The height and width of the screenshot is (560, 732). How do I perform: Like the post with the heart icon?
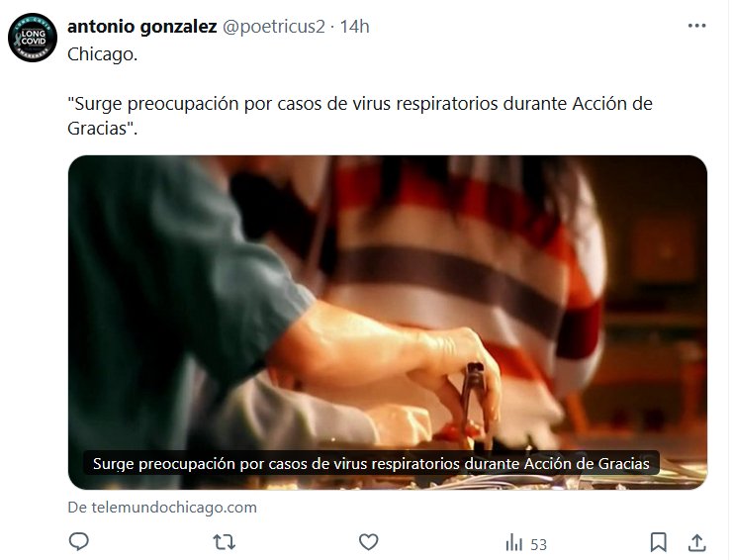pos(368,543)
